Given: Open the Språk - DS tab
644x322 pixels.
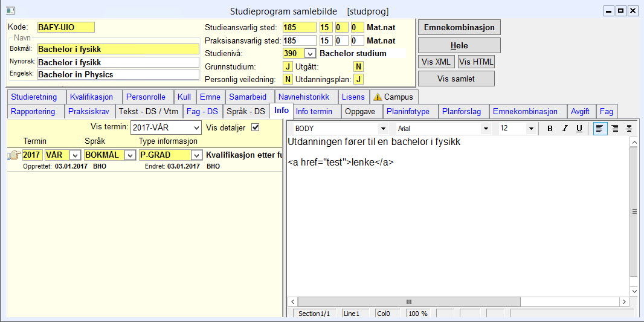Looking at the screenshot, I should [x=246, y=111].
